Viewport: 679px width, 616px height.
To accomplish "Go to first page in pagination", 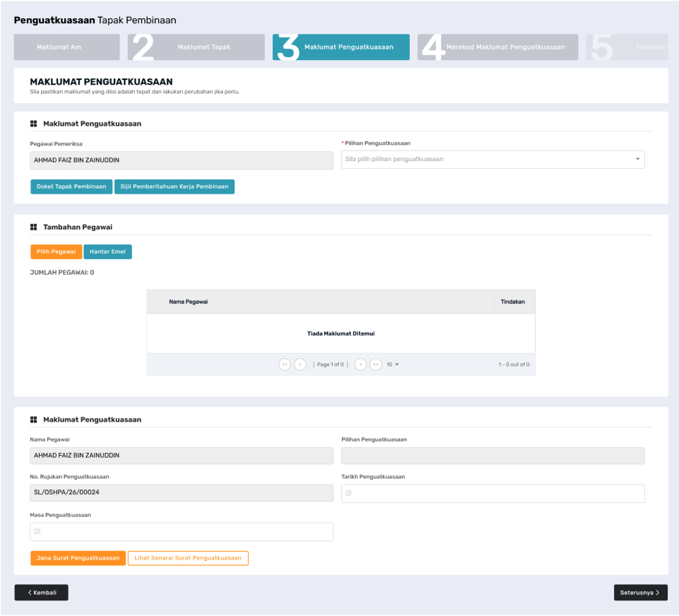I will click(x=285, y=365).
